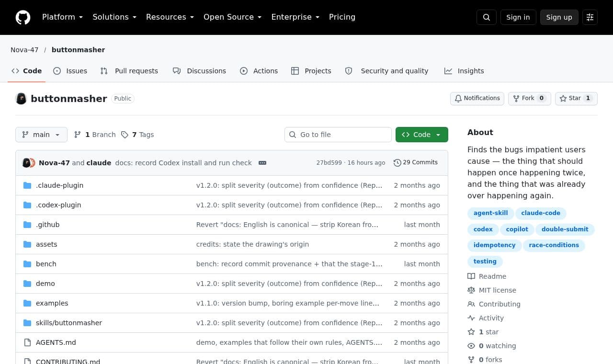Click the Sign up button
This screenshot has height=364, width=613.
(x=559, y=17)
